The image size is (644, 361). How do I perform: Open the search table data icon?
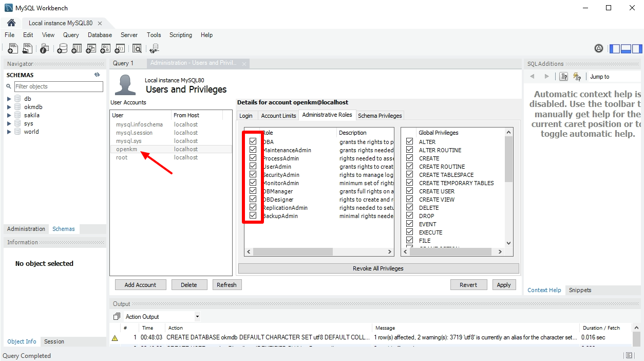137,49
